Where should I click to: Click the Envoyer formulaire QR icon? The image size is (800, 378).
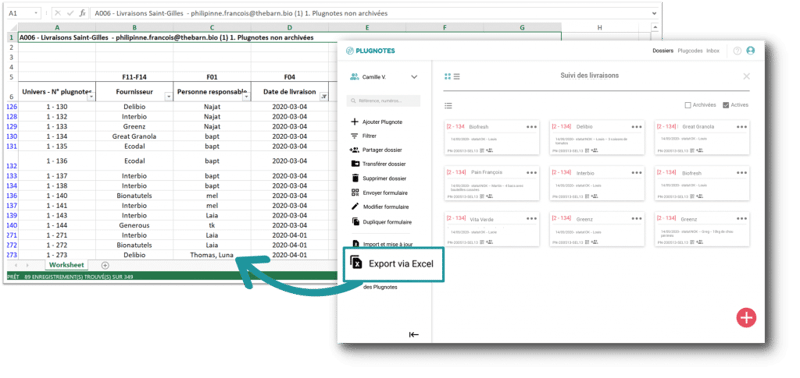coord(355,193)
